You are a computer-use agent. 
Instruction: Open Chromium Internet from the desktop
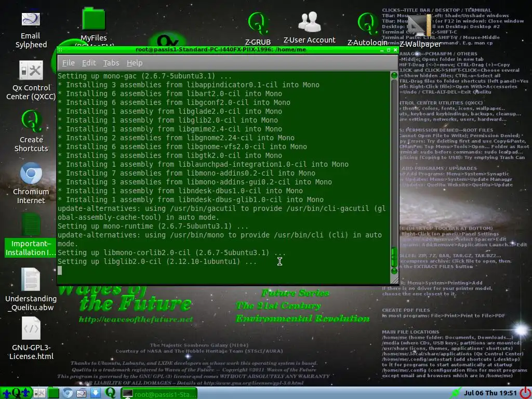click(x=31, y=174)
